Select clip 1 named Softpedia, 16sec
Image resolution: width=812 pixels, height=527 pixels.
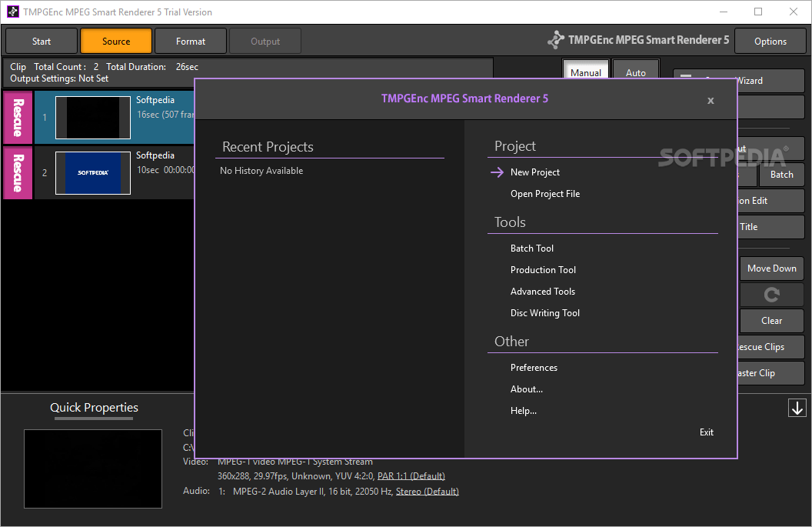coord(115,118)
